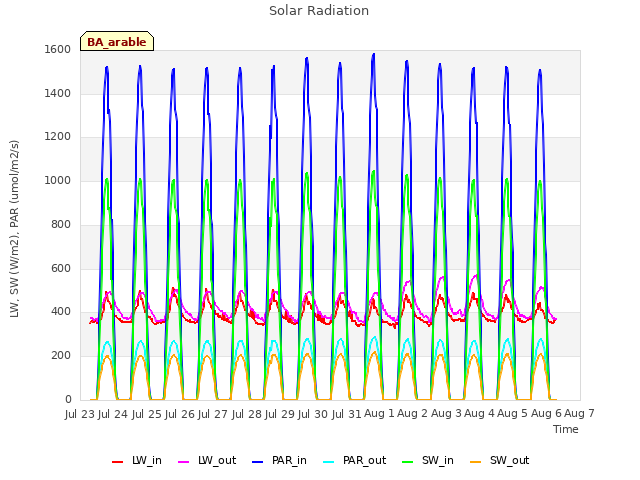Screen dimensions: 640x480
Task: Click the Jul 23 x-axis tick label
Action: (80, 414)
